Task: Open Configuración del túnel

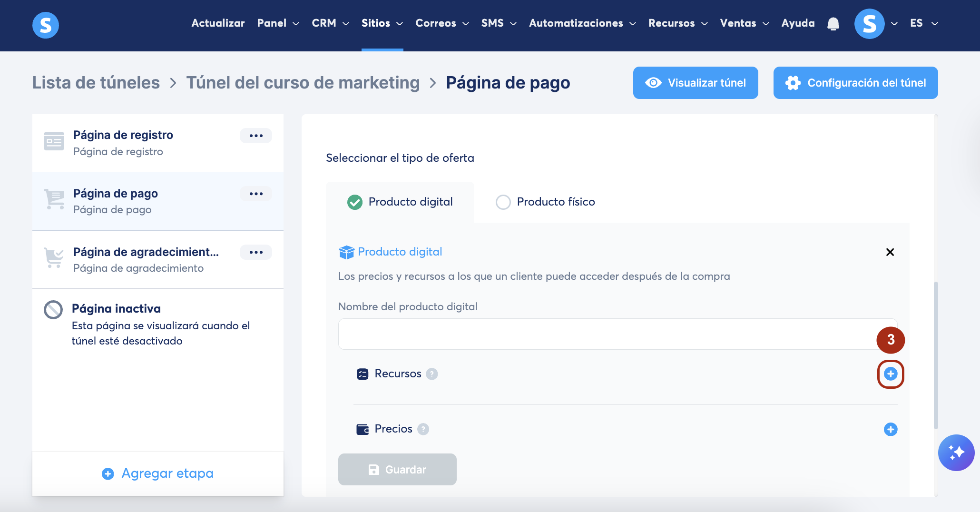Action: [x=856, y=83]
